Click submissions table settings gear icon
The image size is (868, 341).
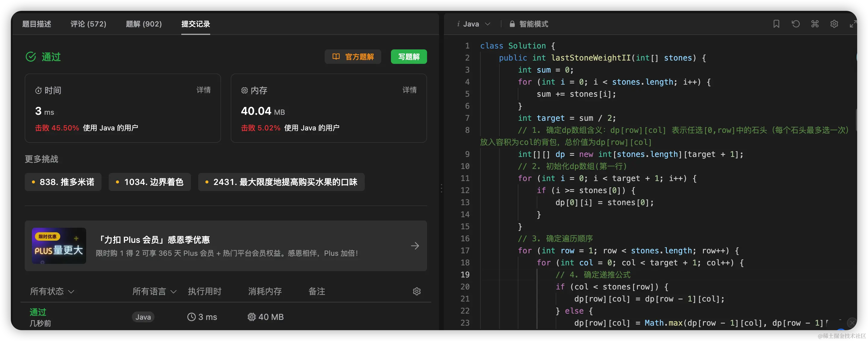point(417,291)
